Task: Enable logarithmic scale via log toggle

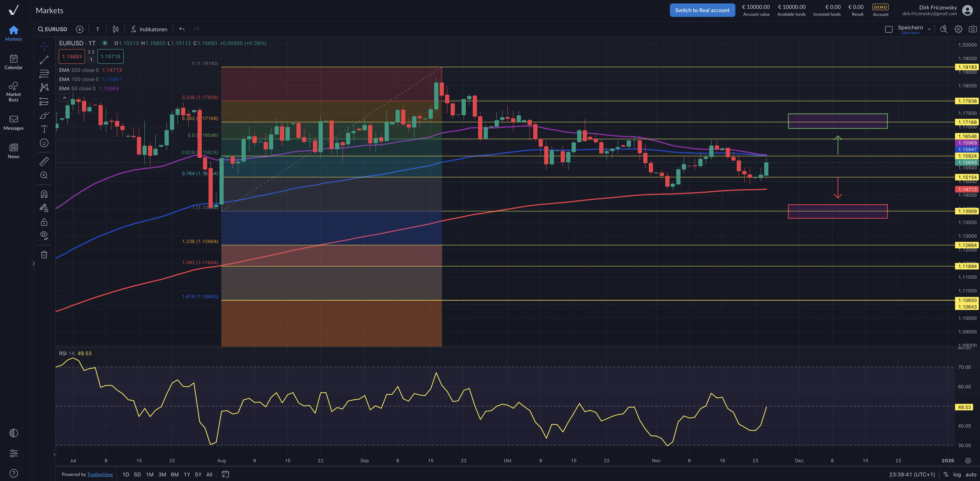Action: (x=957, y=474)
